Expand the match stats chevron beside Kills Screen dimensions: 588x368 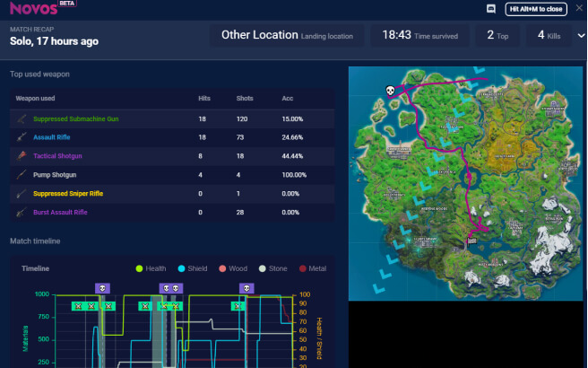coord(581,36)
